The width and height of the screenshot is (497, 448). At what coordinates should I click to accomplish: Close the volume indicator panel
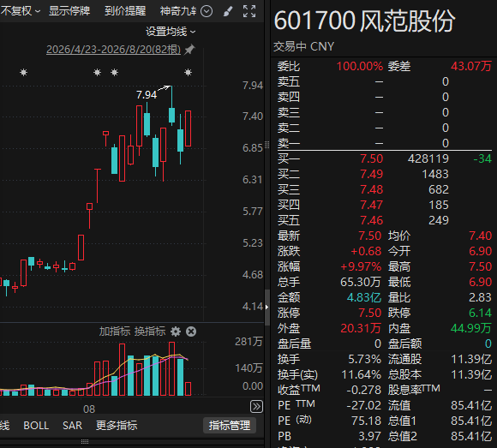[x=191, y=332]
